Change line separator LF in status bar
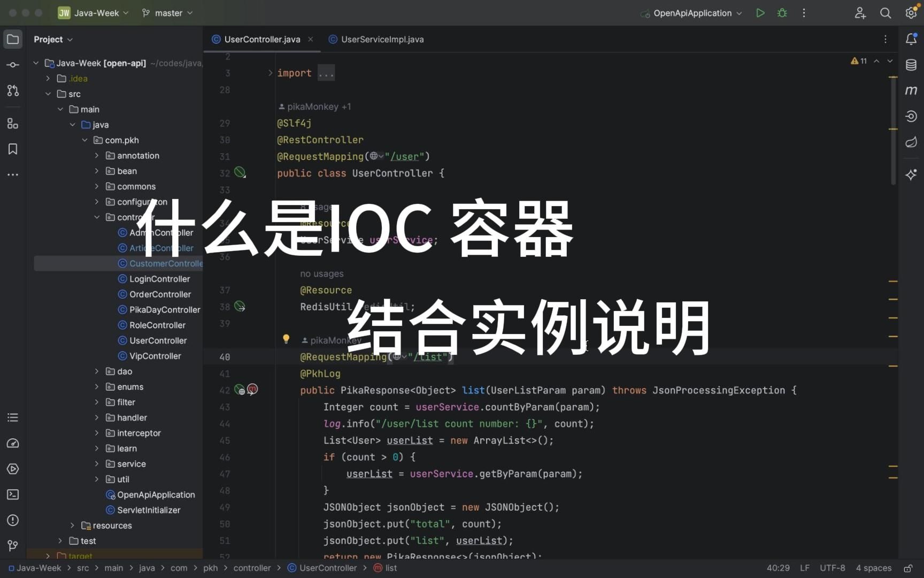Viewport: 924px width, 578px height. [x=805, y=568]
